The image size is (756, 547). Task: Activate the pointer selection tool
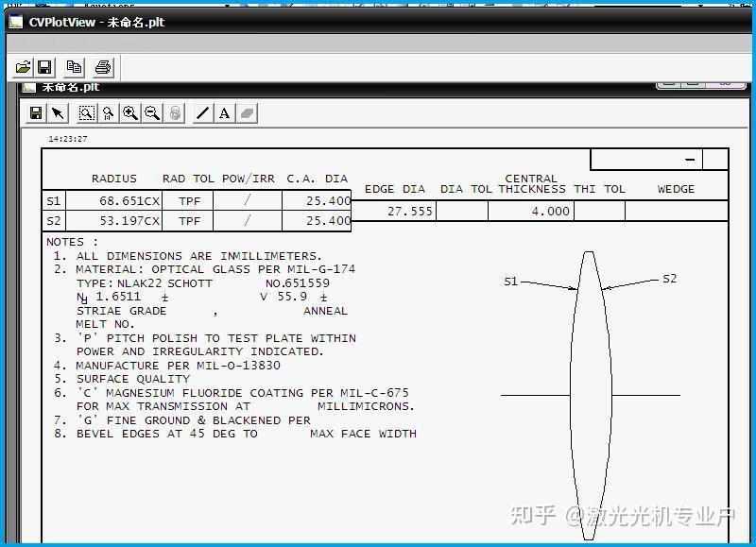click(59, 112)
